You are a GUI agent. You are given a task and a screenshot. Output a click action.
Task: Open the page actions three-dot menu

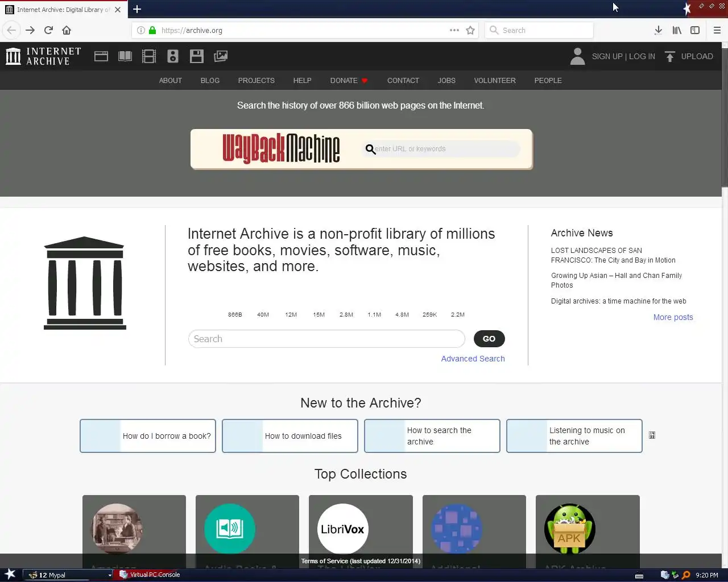(454, 30)
